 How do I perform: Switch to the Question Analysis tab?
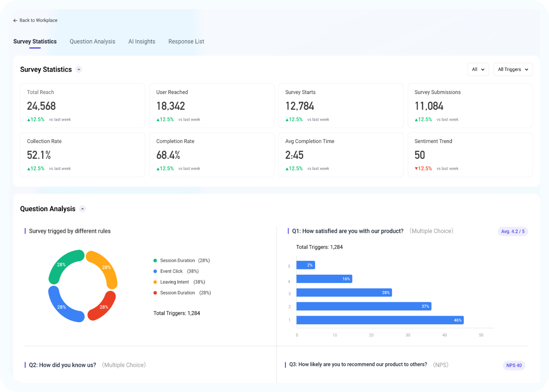coord(92,41)
